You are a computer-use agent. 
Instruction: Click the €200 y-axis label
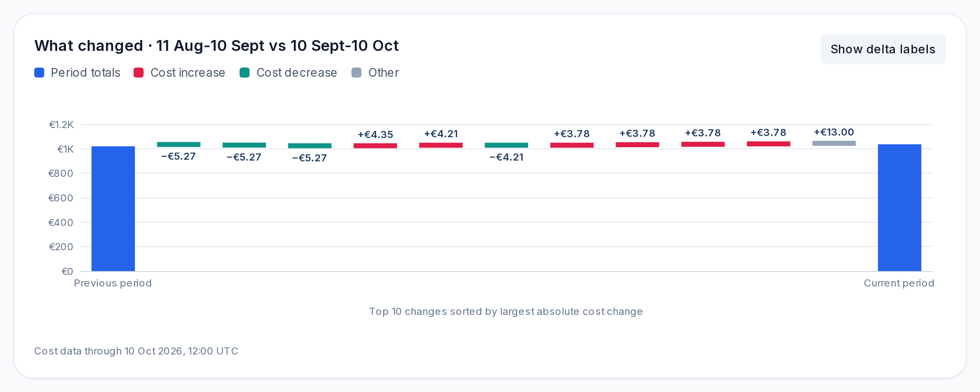61,247
